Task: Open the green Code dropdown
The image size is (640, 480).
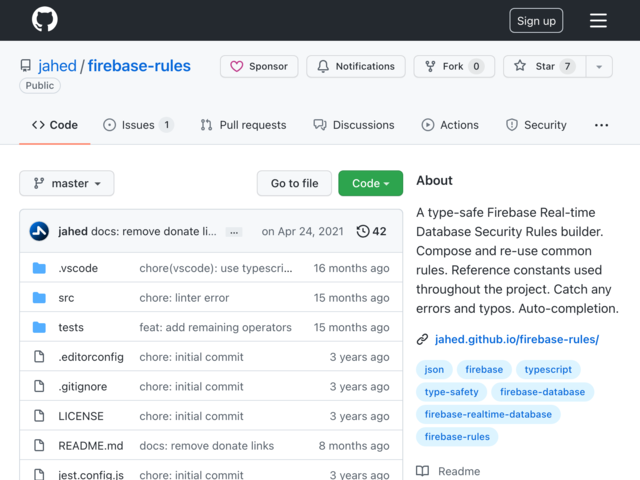Action: [370, 183]
